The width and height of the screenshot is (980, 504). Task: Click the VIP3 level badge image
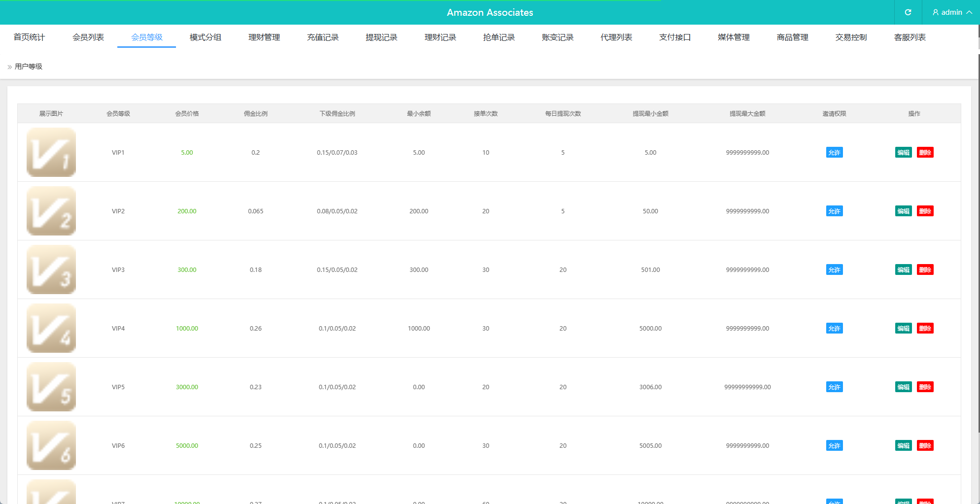click(51, 269)
